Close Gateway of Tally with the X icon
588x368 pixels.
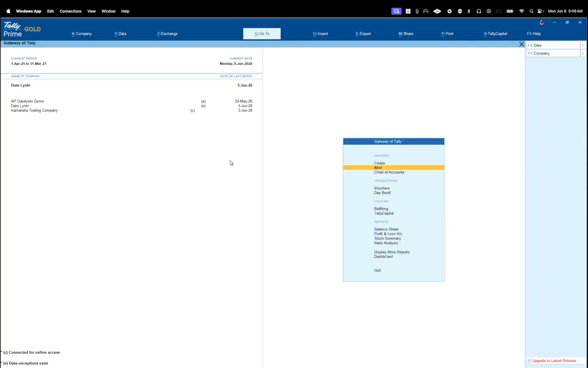[522, 44]
